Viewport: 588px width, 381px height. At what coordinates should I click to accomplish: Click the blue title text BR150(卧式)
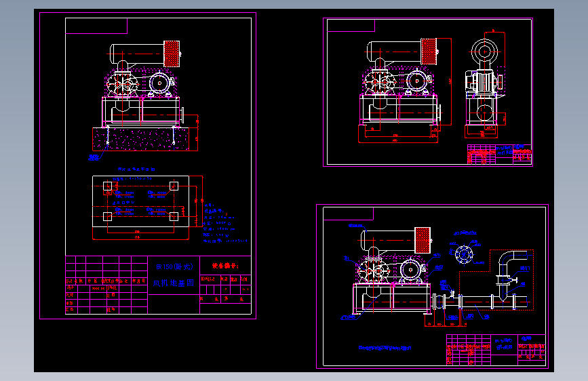coord(174,266)
